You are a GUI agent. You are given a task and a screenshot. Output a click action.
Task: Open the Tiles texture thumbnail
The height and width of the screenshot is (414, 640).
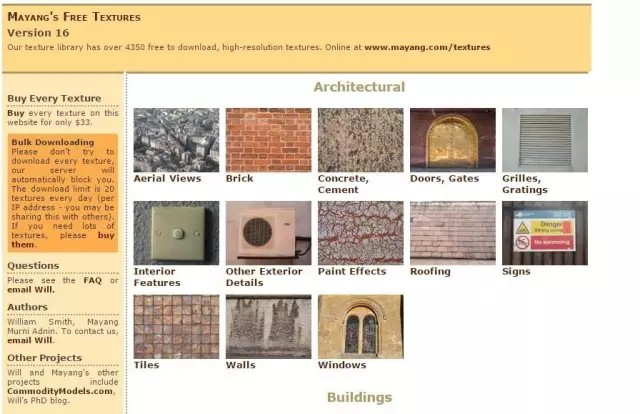tap(176, 327)
